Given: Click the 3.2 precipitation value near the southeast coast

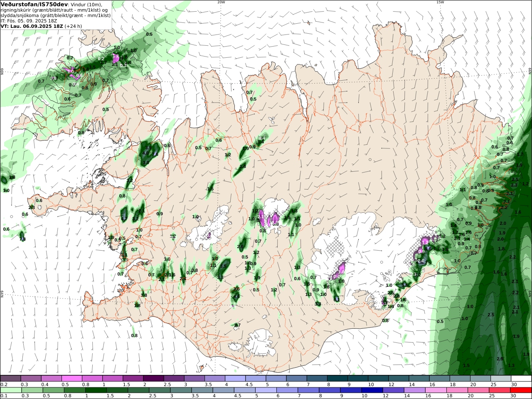Looking at the screenshot, I should [418, 274].
